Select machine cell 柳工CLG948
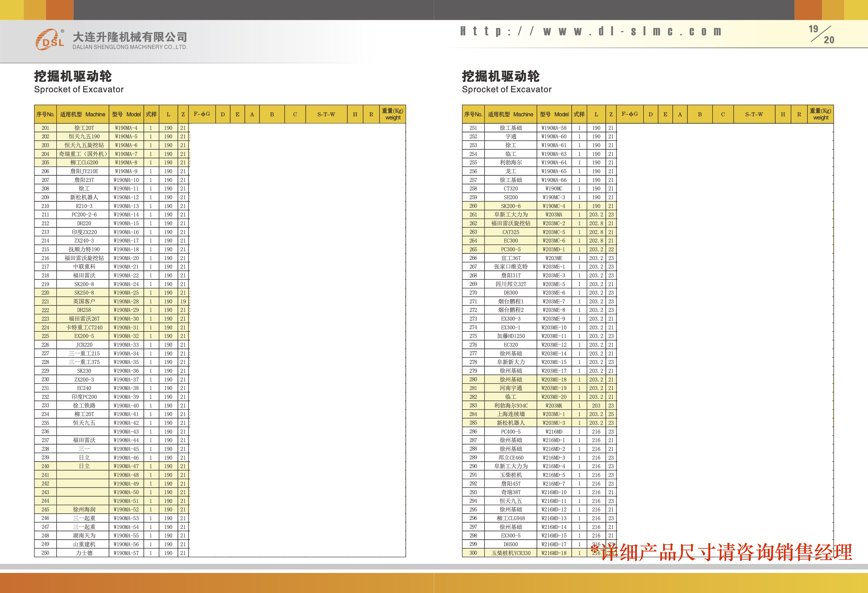 tap(511, 518)
